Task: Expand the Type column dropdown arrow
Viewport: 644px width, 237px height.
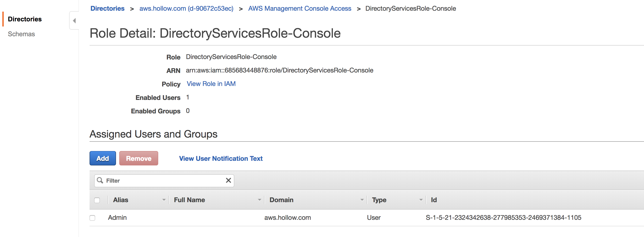Action: pos(421,200)
